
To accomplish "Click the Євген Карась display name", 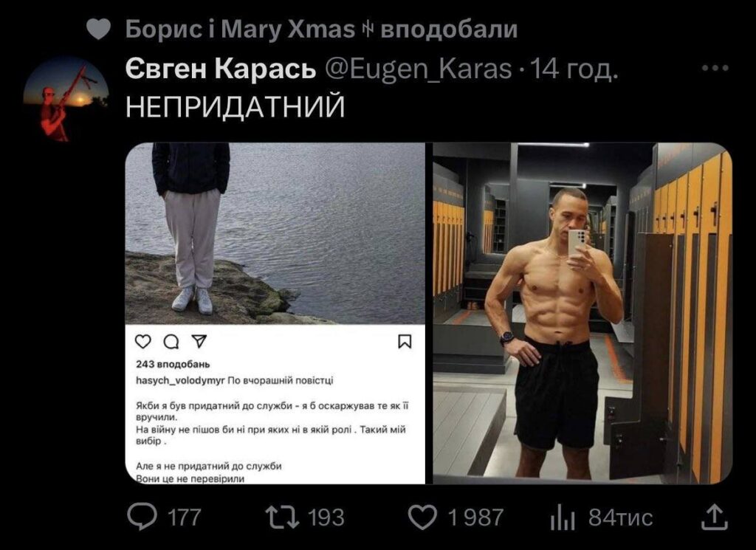I will click(x=221, y=69).
